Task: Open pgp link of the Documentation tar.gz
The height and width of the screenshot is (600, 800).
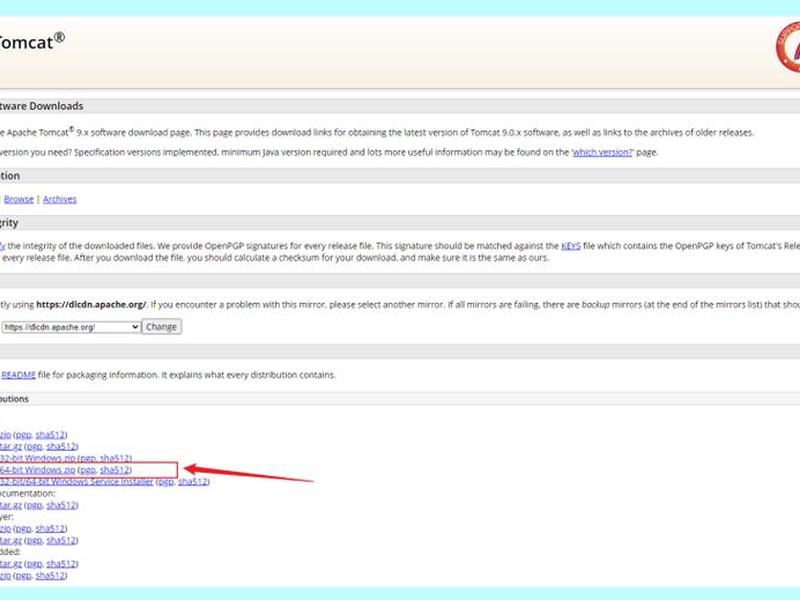Action: pos(34,505)
